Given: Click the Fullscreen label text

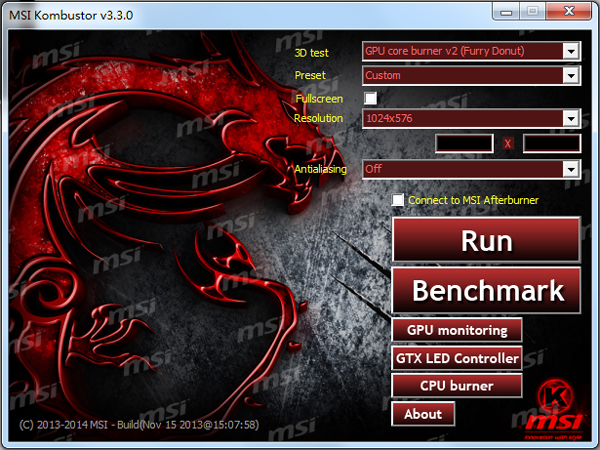Looking at the screenshot, I should [x=319, y=99].
